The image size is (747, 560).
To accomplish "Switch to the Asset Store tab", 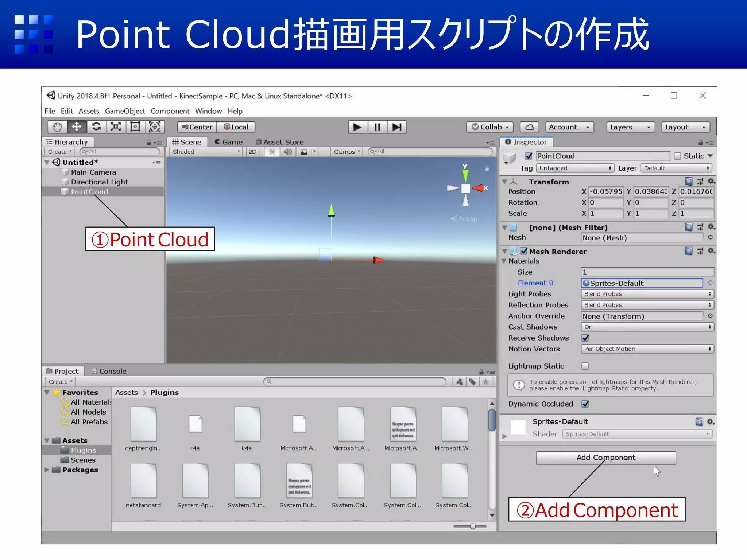I will (280, 142).
